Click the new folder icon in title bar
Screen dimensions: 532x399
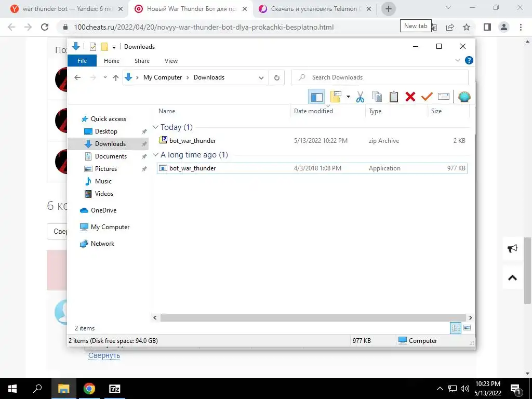pyautogui.click(x=104, y=46)
